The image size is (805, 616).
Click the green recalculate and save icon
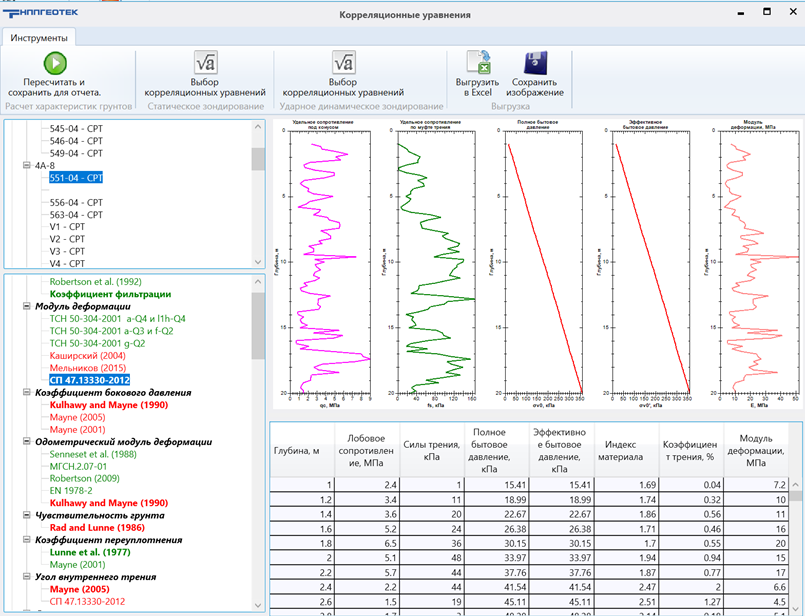[54, 62]
